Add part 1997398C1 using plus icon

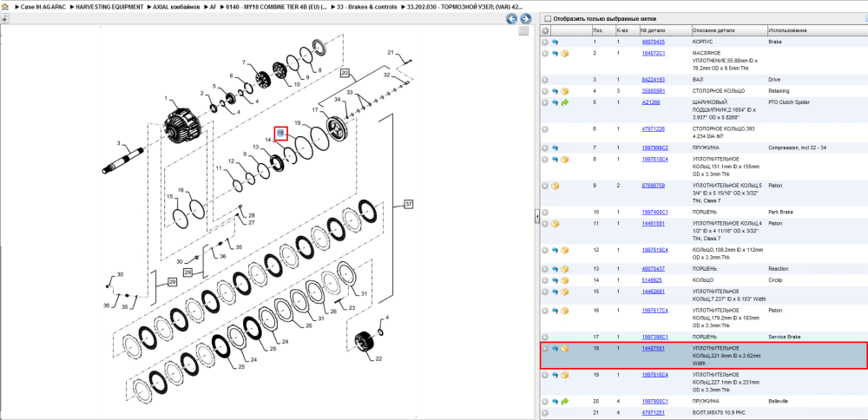[545, 337]
